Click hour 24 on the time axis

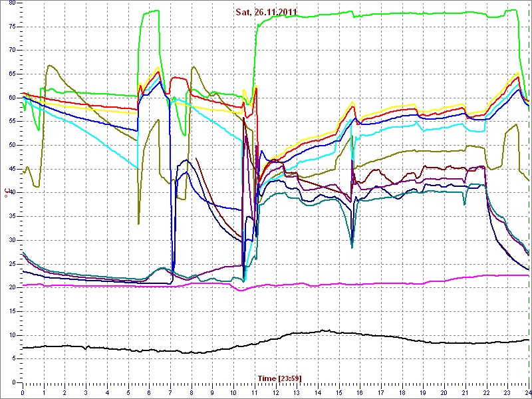coord(527,392)
